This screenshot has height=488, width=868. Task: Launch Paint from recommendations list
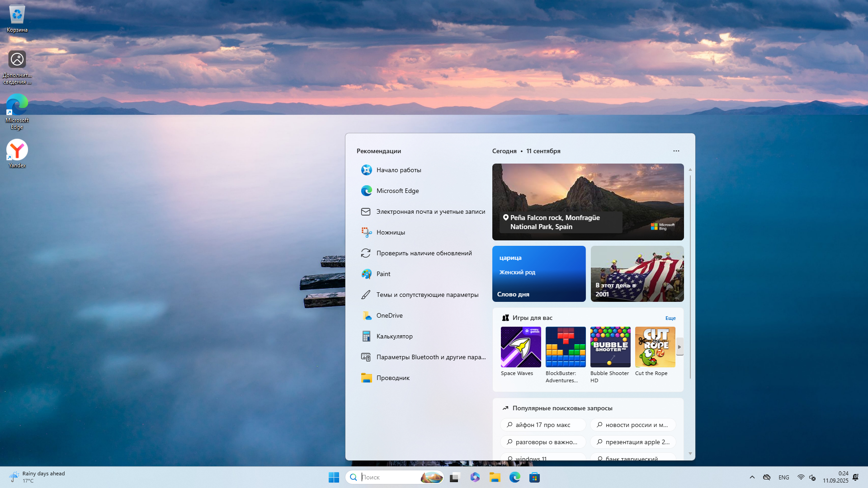[x=383, y=274]
